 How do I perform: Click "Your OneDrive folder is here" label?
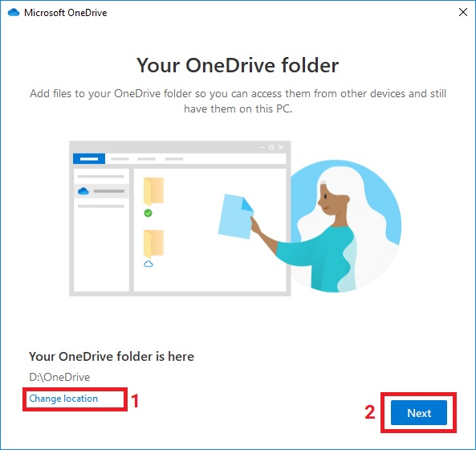click(112, 357)
